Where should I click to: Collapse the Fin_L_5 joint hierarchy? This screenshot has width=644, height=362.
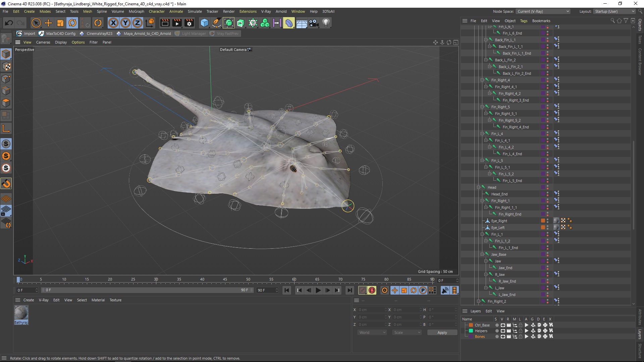tap(482, 161)
